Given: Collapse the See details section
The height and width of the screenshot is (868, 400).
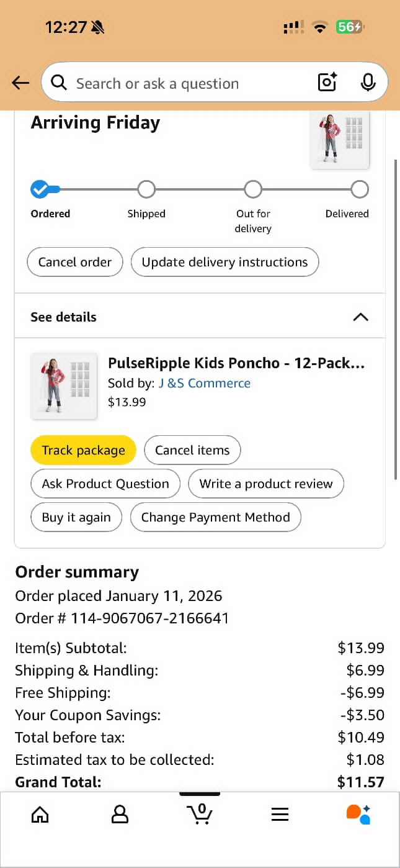Looking at the screenshot, I should tap(360, 317).
